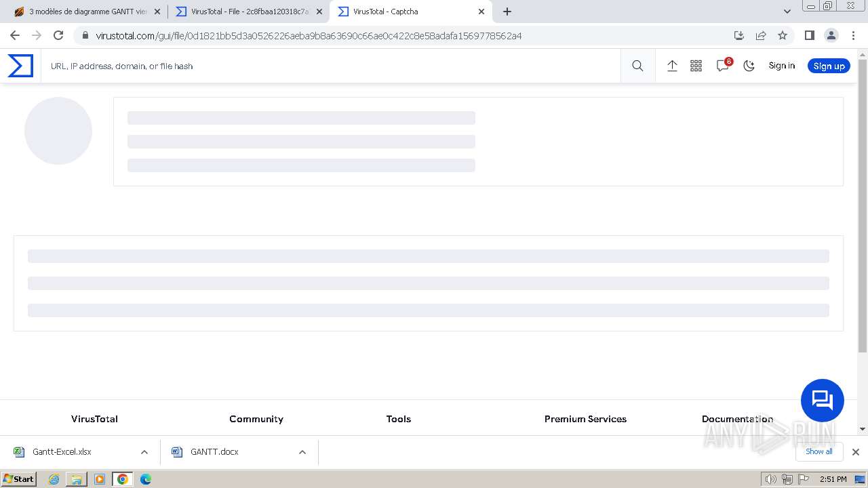Open the Gantt-Excel.xlsx download

(61, 452)
